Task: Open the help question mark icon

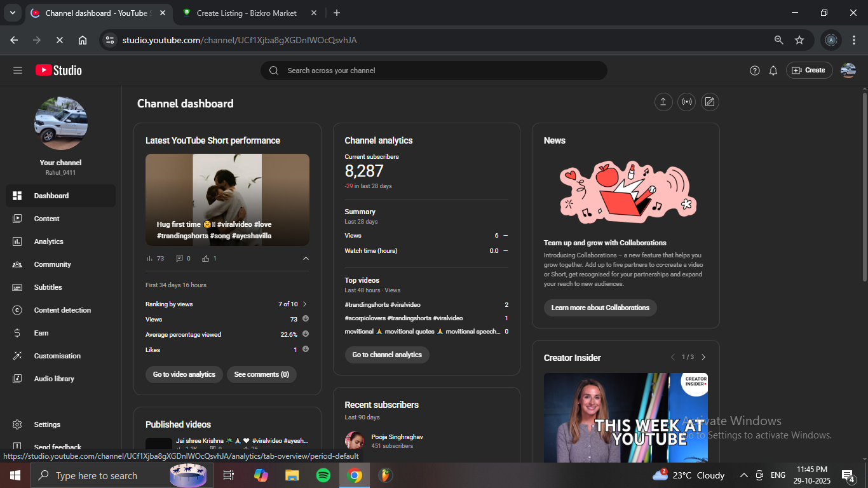Action: point(755,71)
